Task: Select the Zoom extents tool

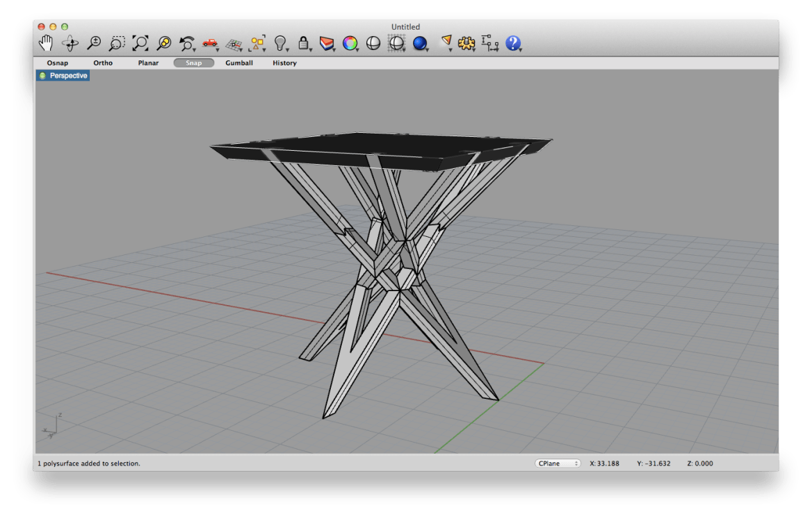Action: point(140,42)
